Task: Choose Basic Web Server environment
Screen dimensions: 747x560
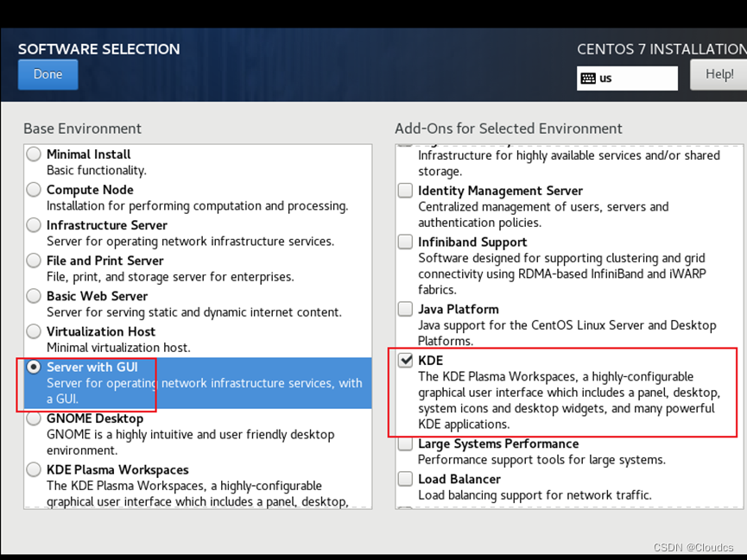Action: (x=33, y=295)
